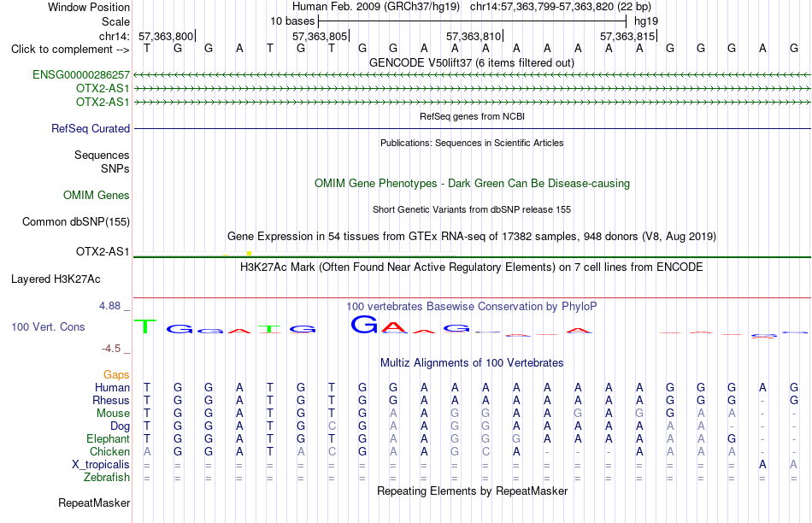Open the RefSeq Curated track label

point(91,128)
